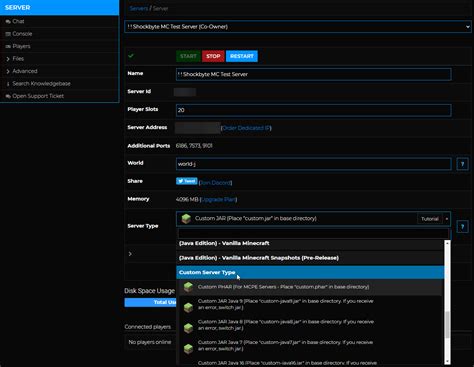Open Console in the server sidebar
Image resolution: width=474 pixels, height=367 pixels.
pos(22,34)
